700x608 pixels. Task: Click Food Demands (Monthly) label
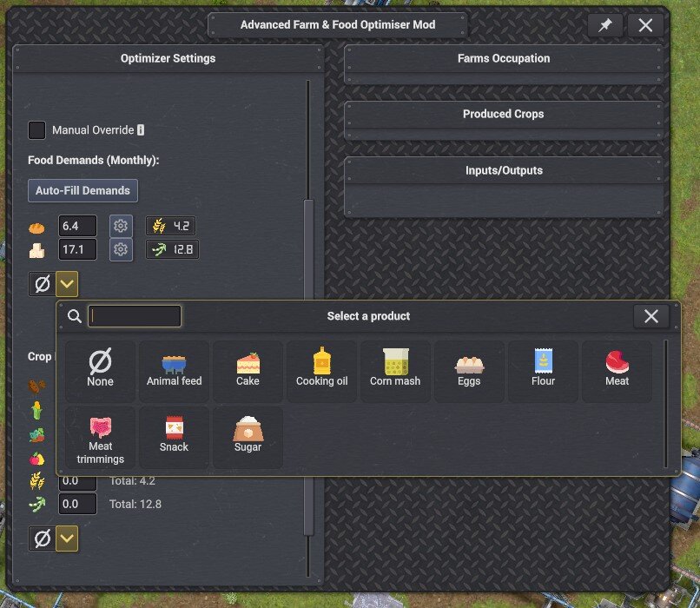(93, 161)
